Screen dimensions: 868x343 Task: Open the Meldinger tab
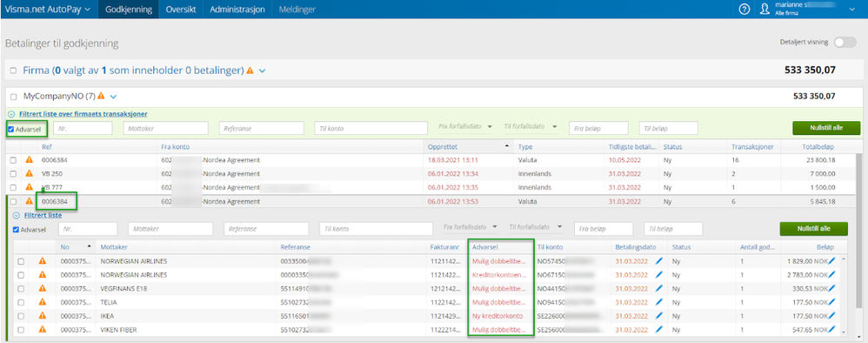297,10
